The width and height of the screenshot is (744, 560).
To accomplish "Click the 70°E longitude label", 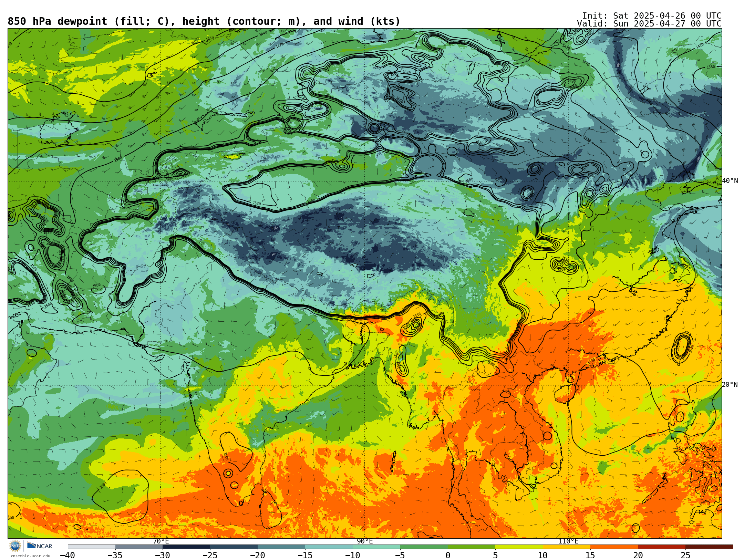I will tap(161, 541).
